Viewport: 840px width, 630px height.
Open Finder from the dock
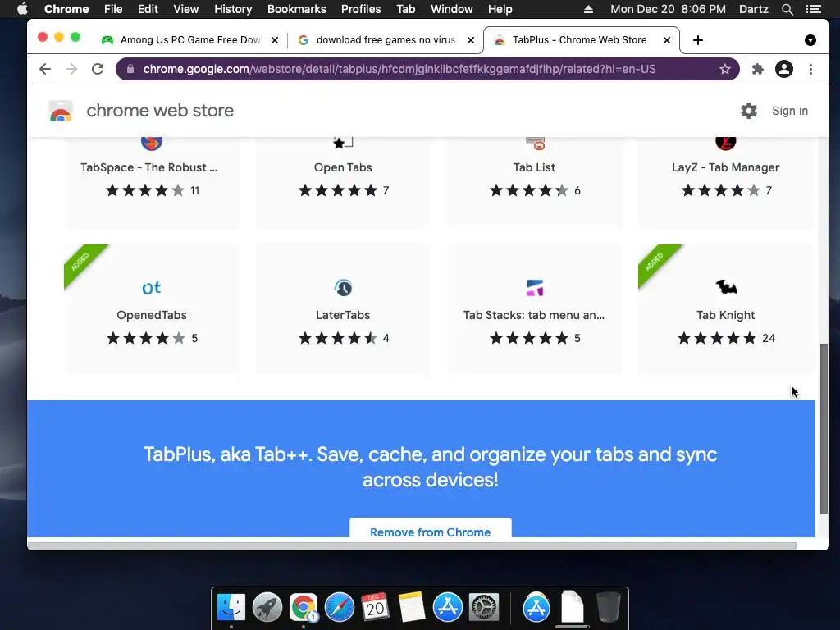(x=231, y=608)
